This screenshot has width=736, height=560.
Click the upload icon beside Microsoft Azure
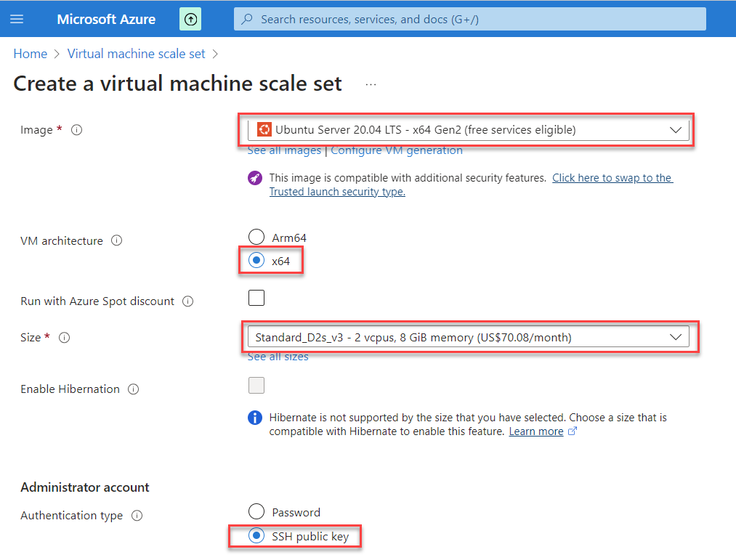click(190, 19)
